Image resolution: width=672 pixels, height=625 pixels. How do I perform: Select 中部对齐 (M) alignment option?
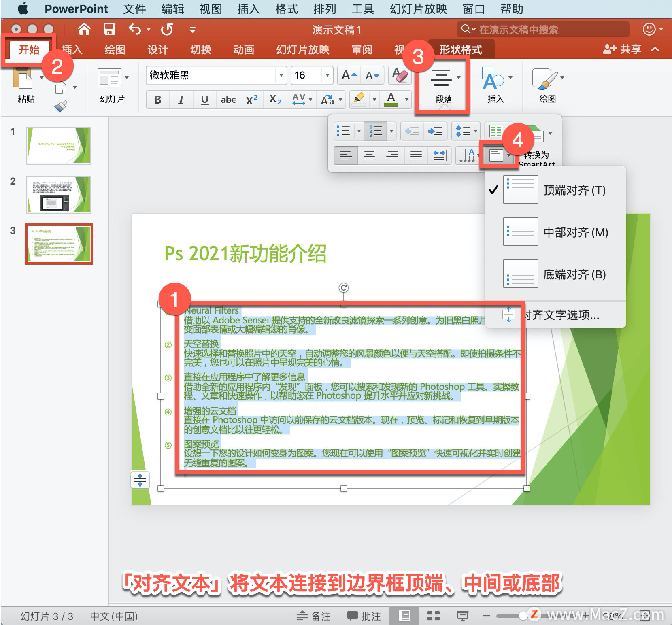pos(555,232)
